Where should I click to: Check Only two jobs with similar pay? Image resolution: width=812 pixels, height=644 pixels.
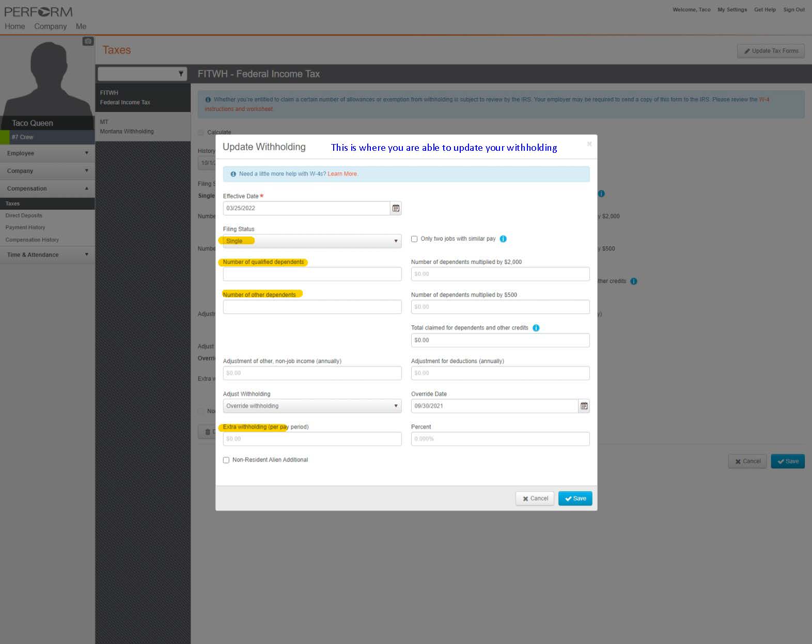pos(414,239)
